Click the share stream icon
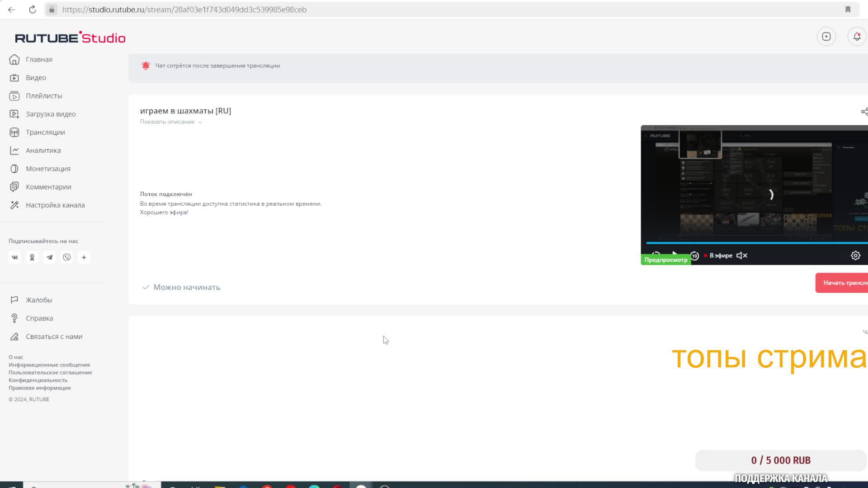 [864, 112]
